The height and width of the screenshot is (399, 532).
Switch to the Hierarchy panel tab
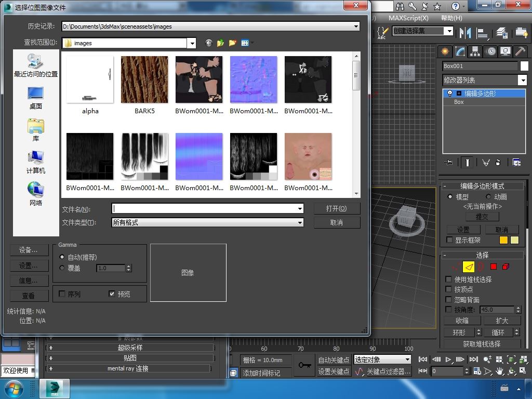coord(475,51)
